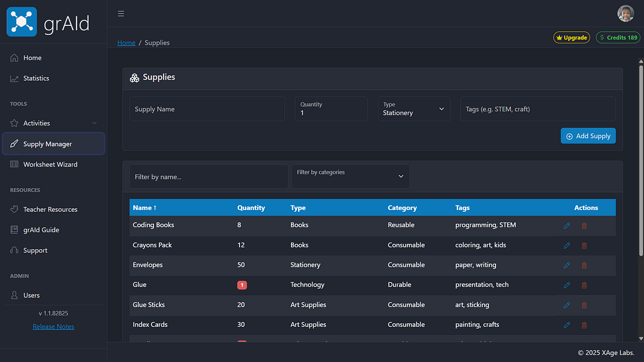Click the Upgrade badge
Screen dimensions: 644x362
(572, 37)
